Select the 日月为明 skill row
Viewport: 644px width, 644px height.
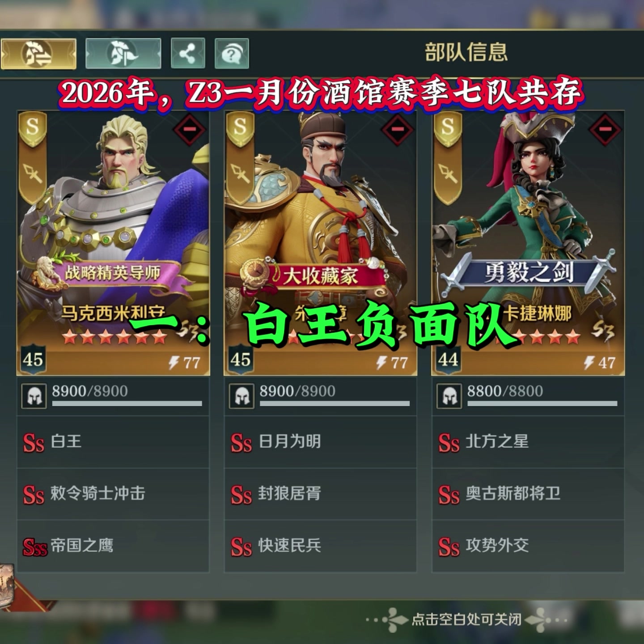(320, 442)
